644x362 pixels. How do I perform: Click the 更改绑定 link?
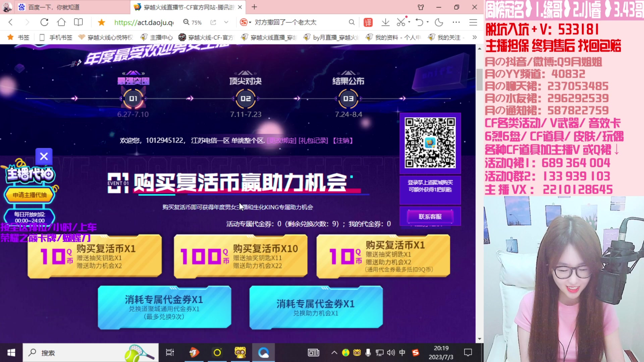(281, 140)
